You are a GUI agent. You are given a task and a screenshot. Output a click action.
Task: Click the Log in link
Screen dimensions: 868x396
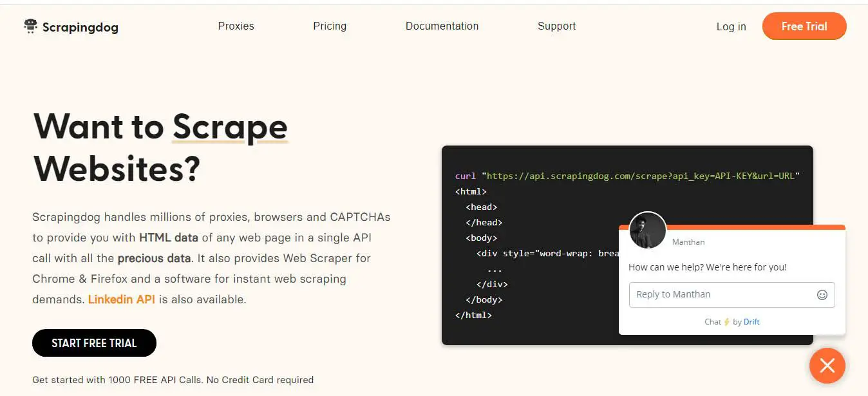pos(731,27)
